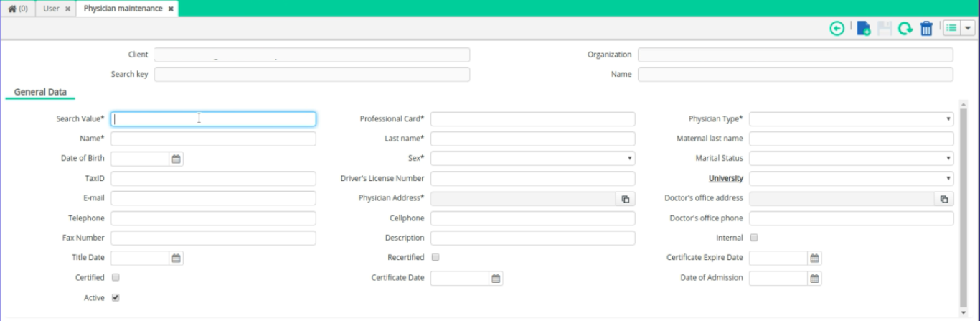Tick the Internal checkbox

pos(754,238)
